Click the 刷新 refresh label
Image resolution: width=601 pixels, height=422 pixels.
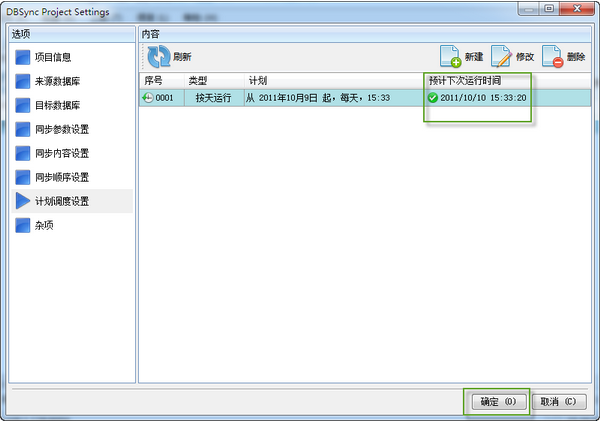pos(182,57)
